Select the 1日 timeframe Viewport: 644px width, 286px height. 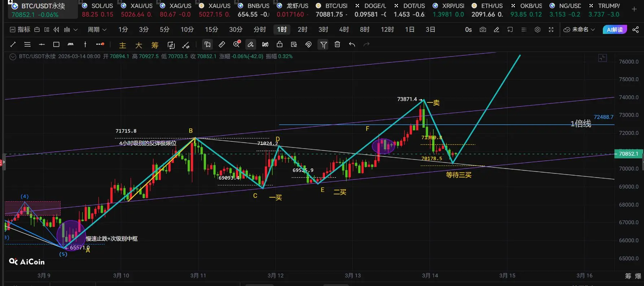(x=409, y=30)
